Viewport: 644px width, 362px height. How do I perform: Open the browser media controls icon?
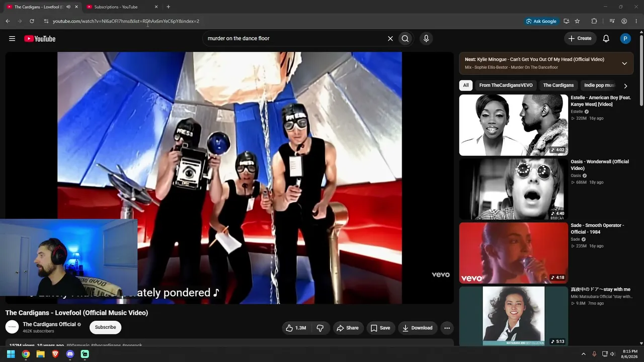click(x=612, y=21)
